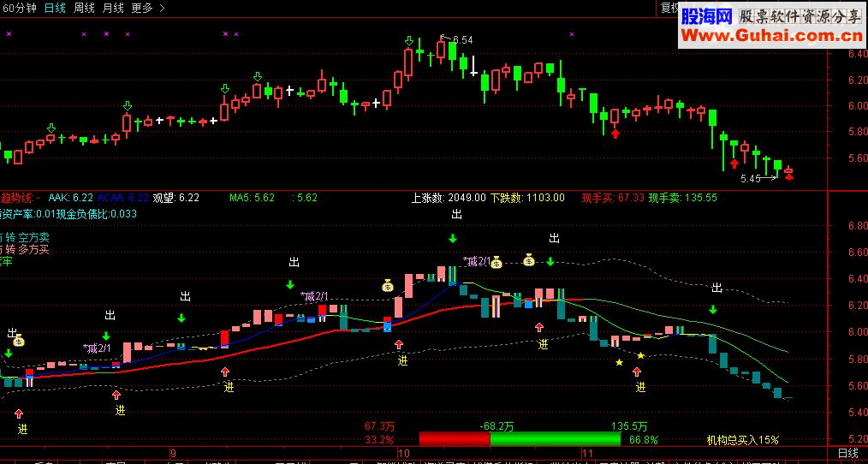
Task: Click red buy segment of volume bar
Action: point(455,440)
